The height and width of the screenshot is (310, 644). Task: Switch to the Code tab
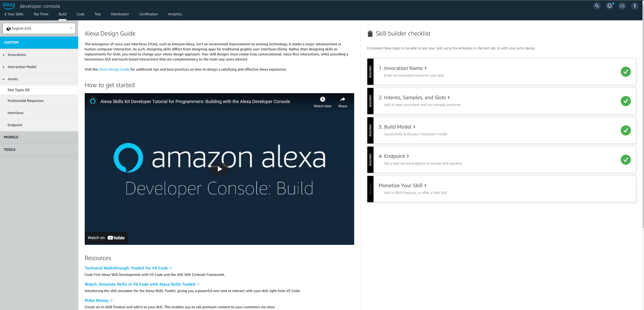click(80, 14)
